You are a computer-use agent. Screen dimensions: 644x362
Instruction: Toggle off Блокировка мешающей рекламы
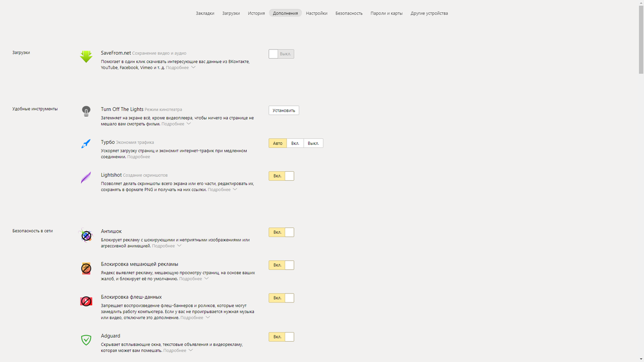(281, 265)
